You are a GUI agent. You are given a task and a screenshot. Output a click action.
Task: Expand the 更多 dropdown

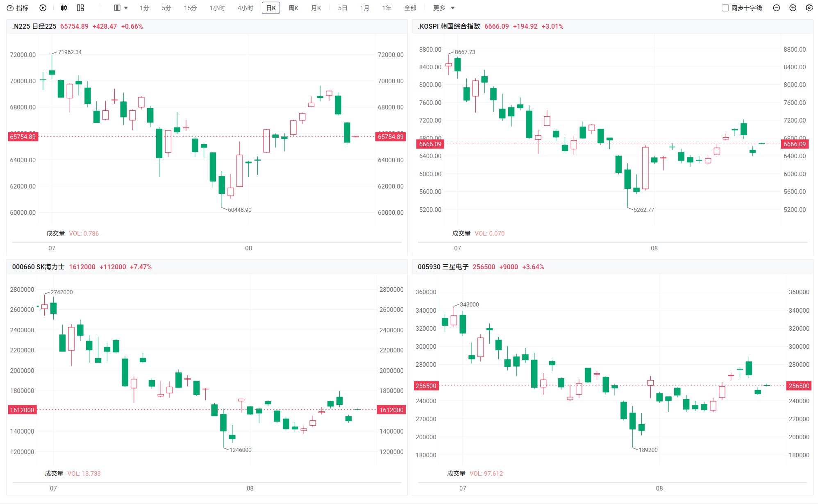(444, 8)
